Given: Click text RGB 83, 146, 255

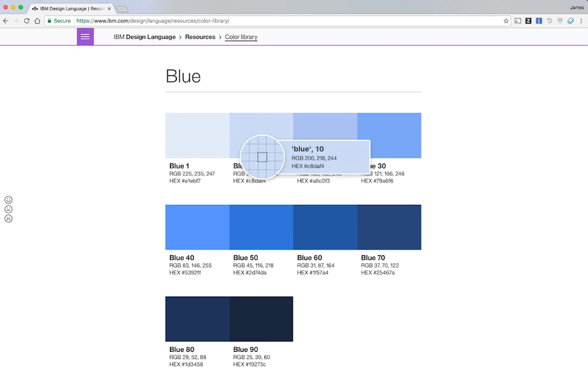Looking at the screenshot, I should pos(191,265).
